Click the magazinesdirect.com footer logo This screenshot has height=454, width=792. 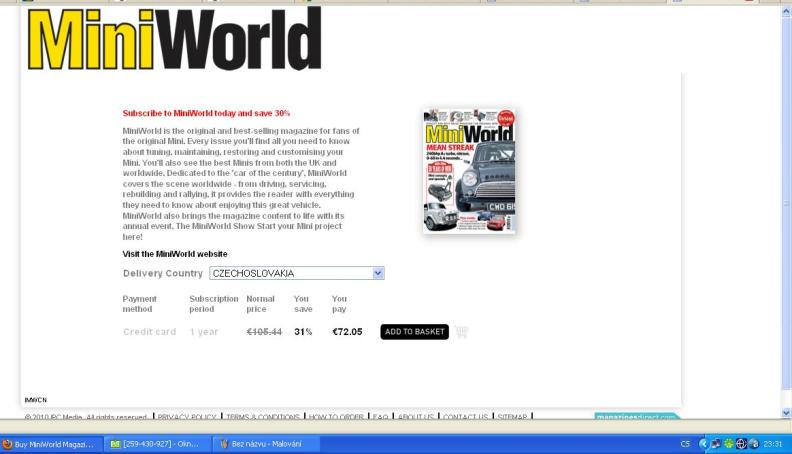pyautogui.click(x=636, y=417)
